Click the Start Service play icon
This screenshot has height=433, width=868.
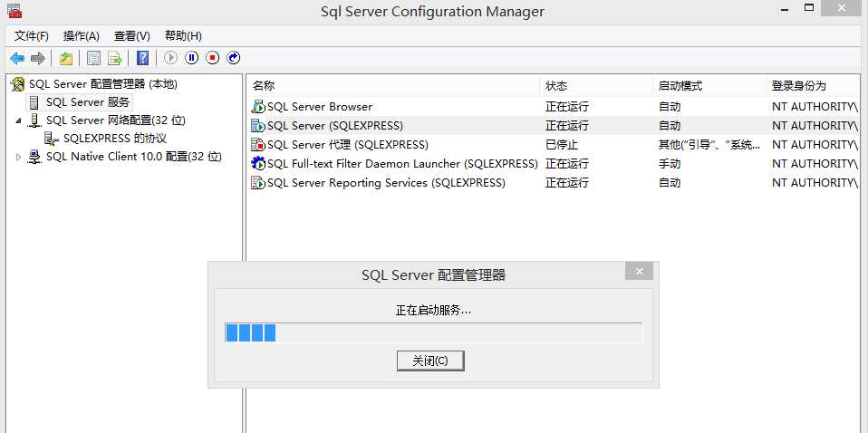point(170,58)
